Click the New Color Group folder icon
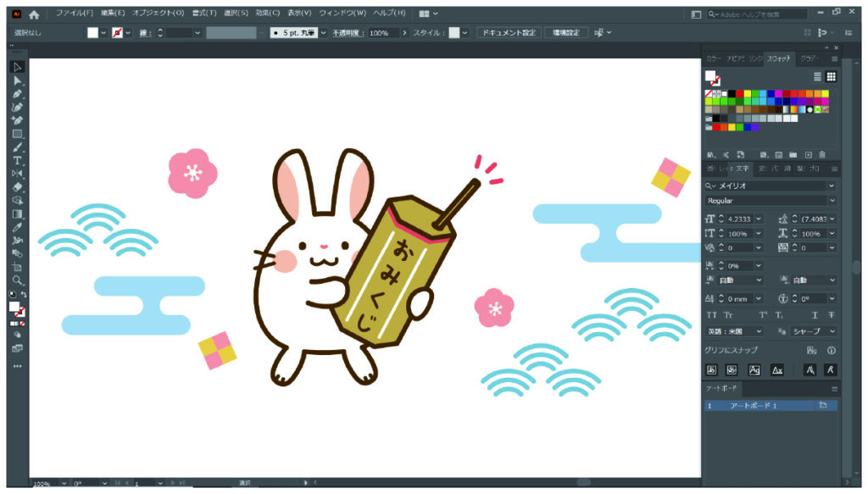 click(x=793, y=155)
